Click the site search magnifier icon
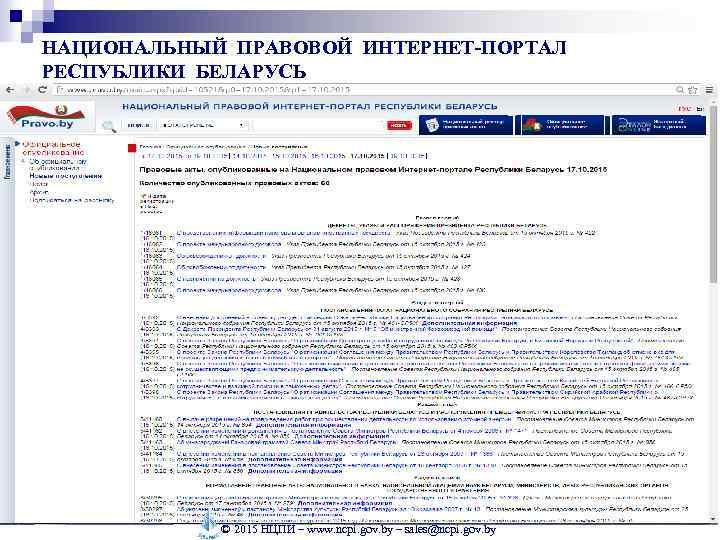720x540 pixels. click(109, 126)
